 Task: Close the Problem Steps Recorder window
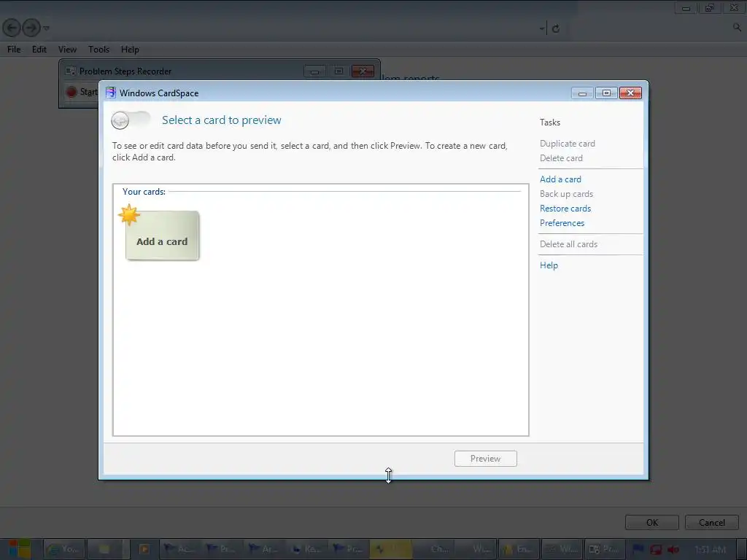[x=363, y=71]
